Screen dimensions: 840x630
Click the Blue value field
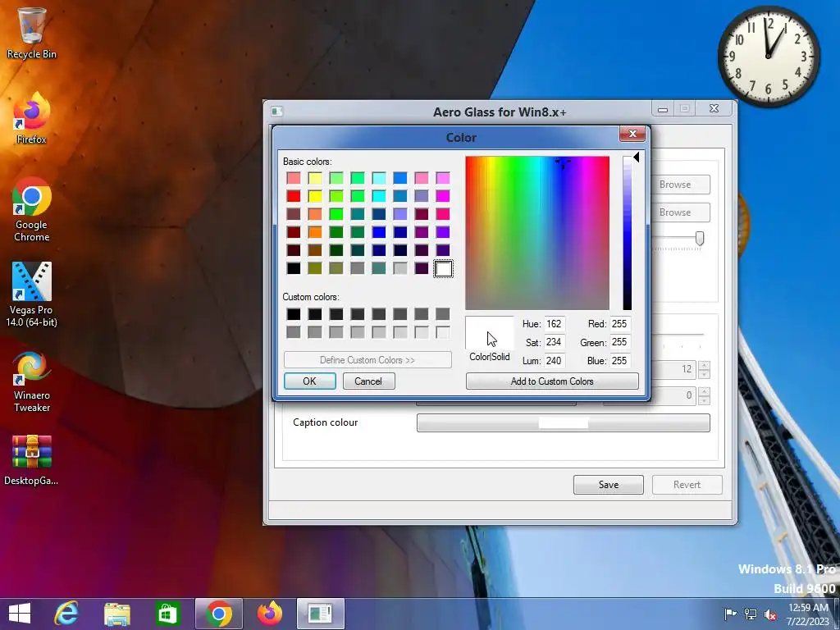(620, 361)
